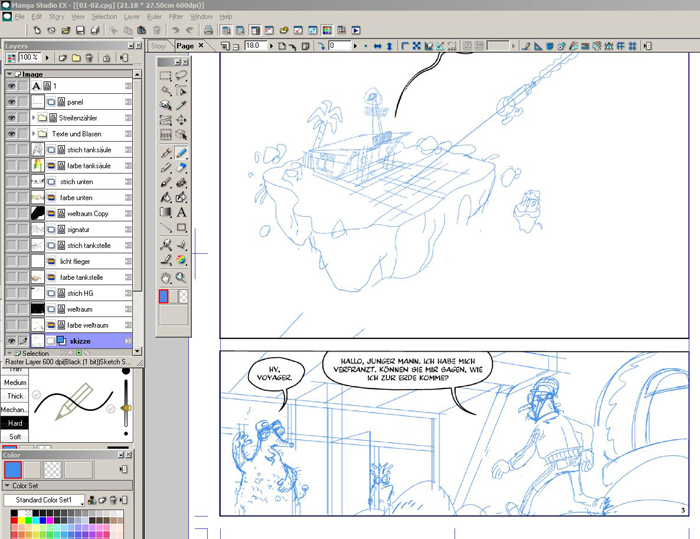Switch to the Story tab
This screenshot has width=700, height=539.
(x=159, y=46)
